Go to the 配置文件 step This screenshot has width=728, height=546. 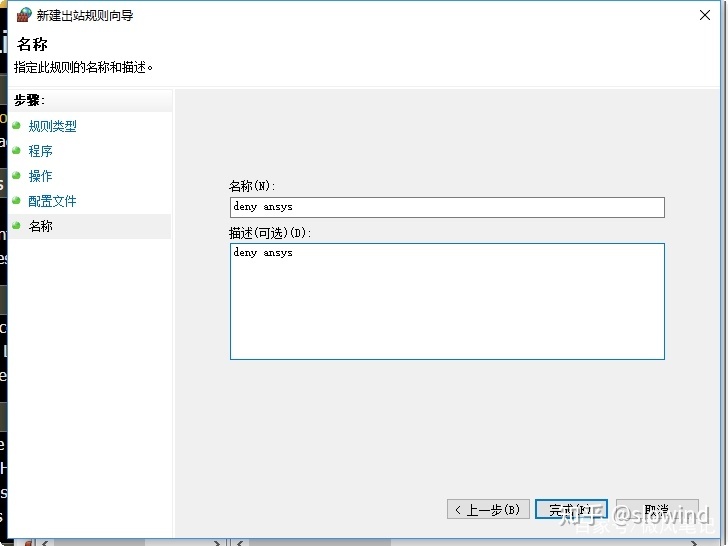(x=52, y=201)
